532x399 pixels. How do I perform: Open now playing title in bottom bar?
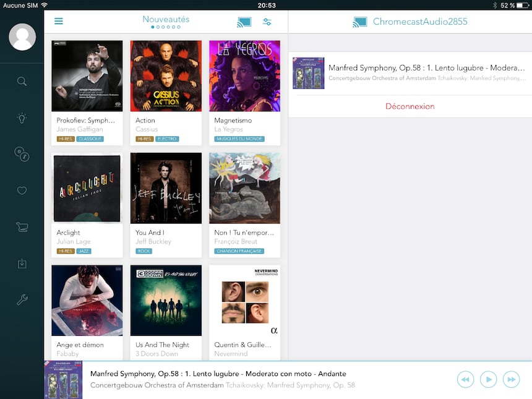point(218,374)
